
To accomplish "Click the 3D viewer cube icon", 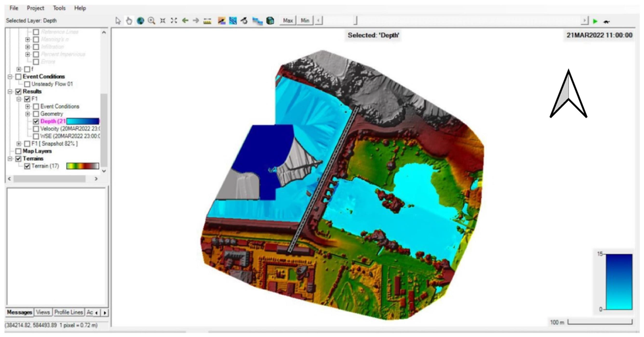I will tap(270, 21).
